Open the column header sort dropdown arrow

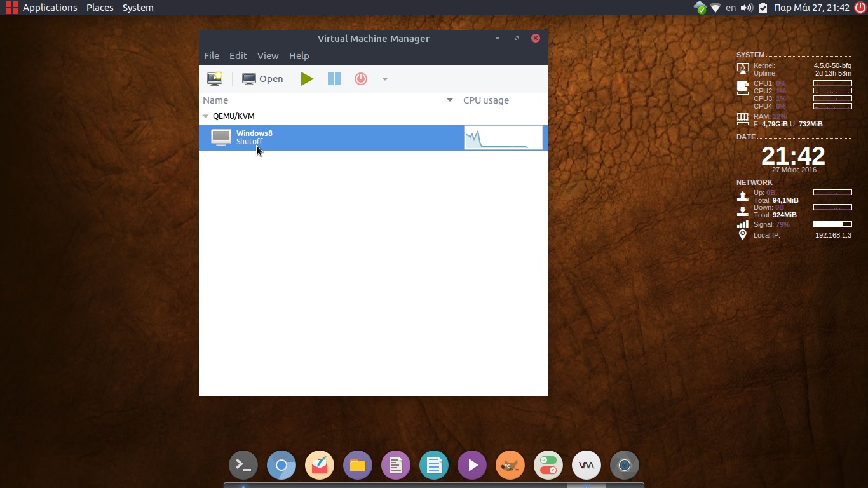pyautogui.click(x=450, y=100)
